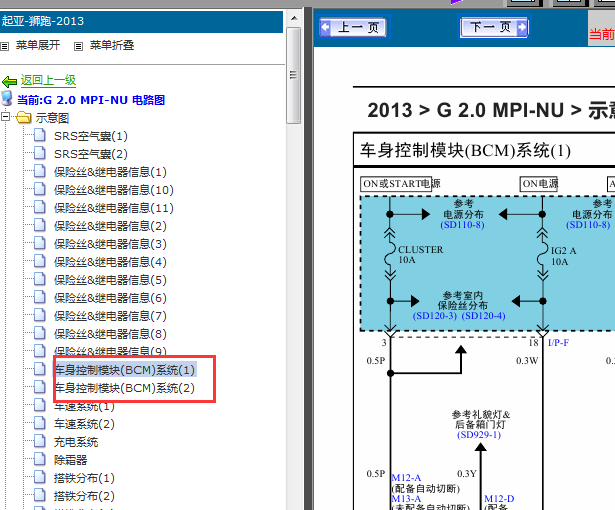615x510 pixels.
Task: Click the 示意图 folder icon
Action: coord(24,117)
